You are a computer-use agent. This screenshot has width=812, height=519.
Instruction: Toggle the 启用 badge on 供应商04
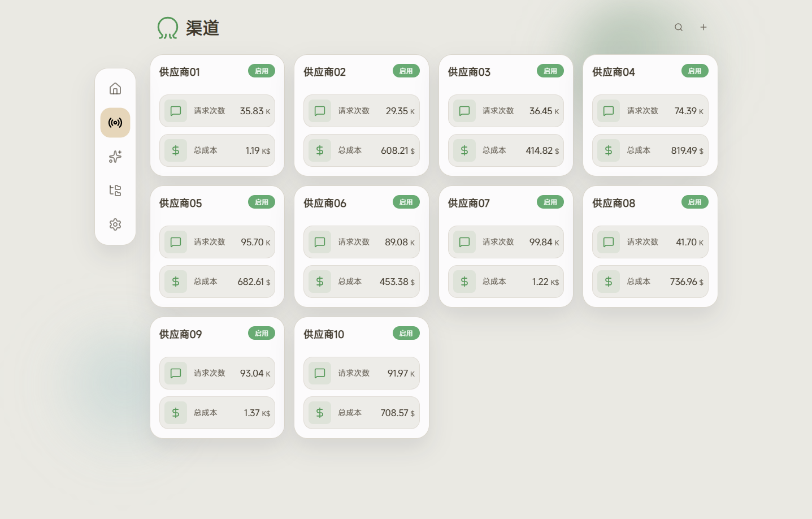click(695, 71)
